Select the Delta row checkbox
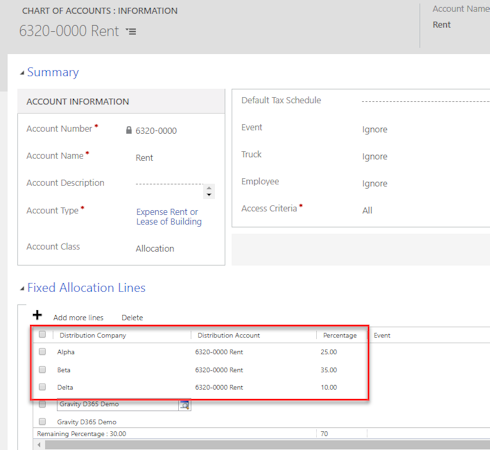The image size is (490, 450). tap(42, 387)
